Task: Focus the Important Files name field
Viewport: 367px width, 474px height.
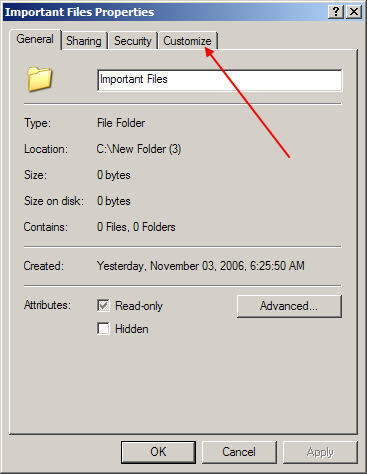Action: tap(220, 80)
